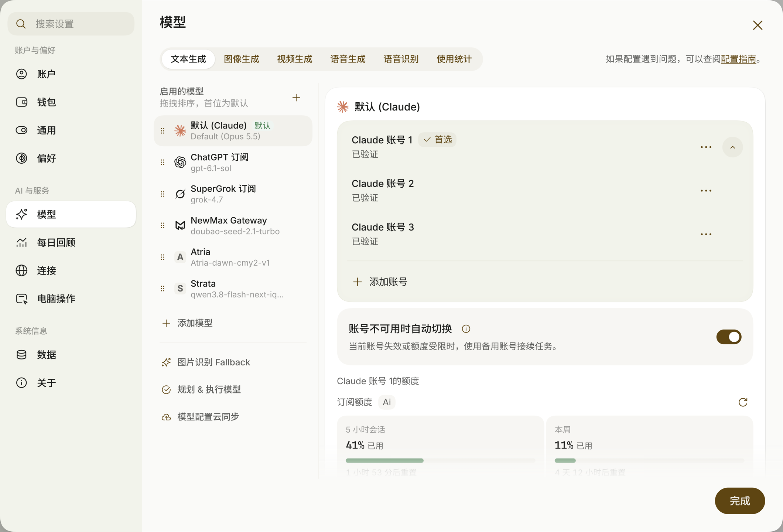Select the Atria-dawn-cmy2-v1 model row
This screenshot has width=783, height=532.
[x=233, y=257]
